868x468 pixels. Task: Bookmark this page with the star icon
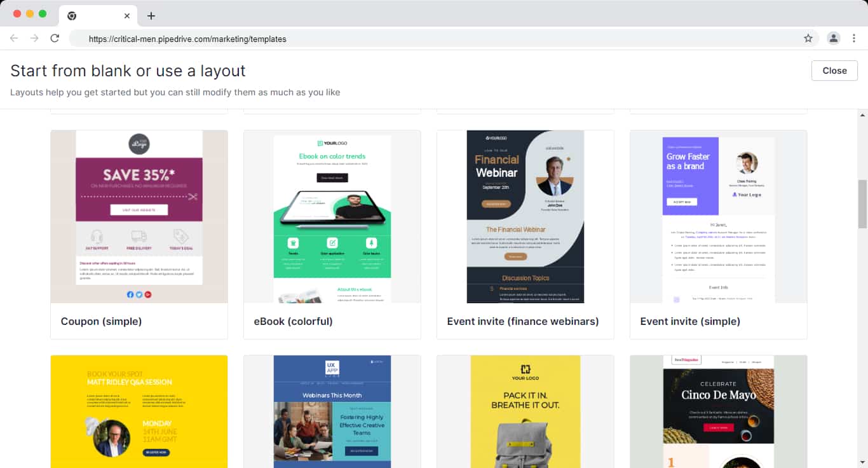[808, 38]
